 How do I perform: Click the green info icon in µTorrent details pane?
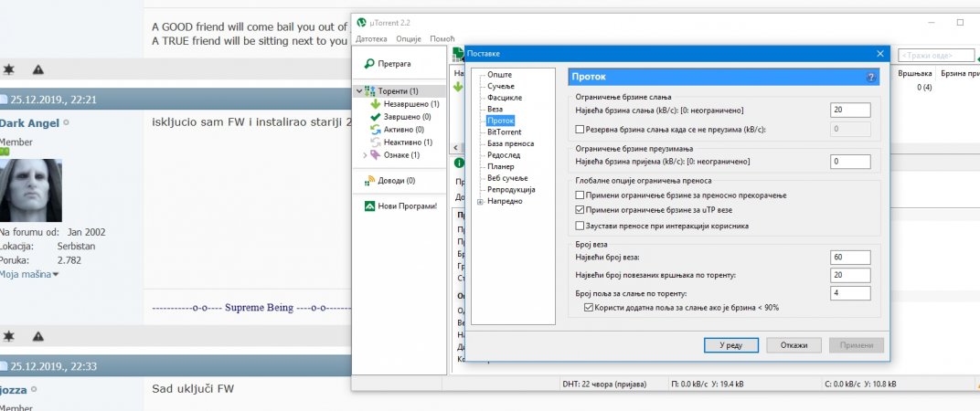pyautogui.click(x=459, y=163)
